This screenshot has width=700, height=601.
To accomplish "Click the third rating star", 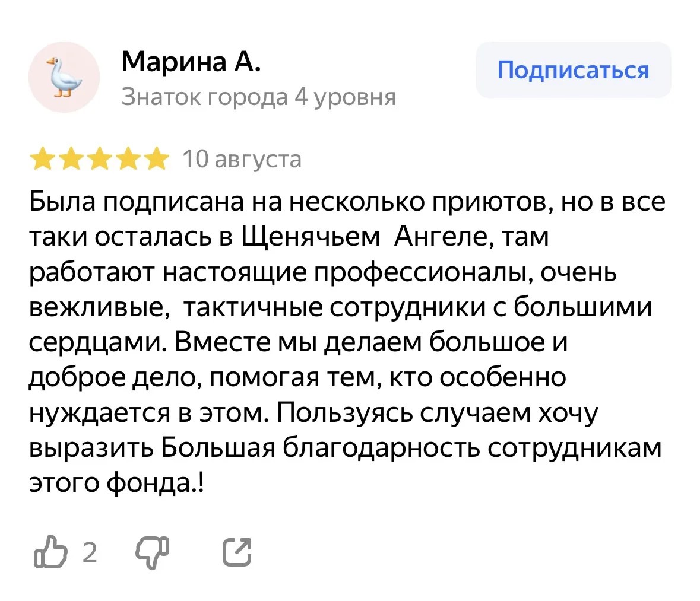I will pyautogui.click(x=100, y=159).
